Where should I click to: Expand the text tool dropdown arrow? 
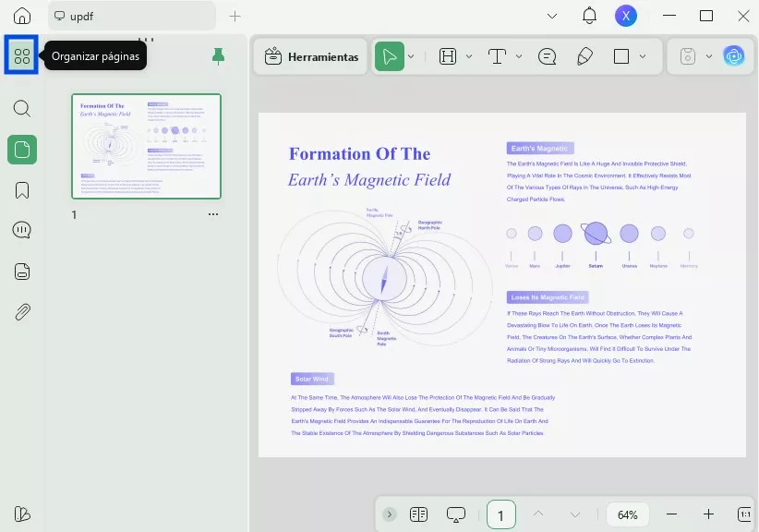coord(519,56)
